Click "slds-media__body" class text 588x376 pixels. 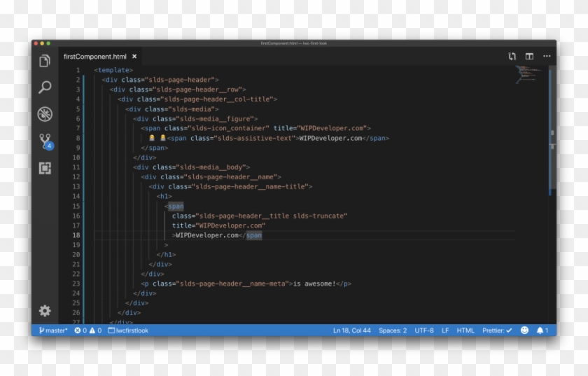click(x=211, y=167)
